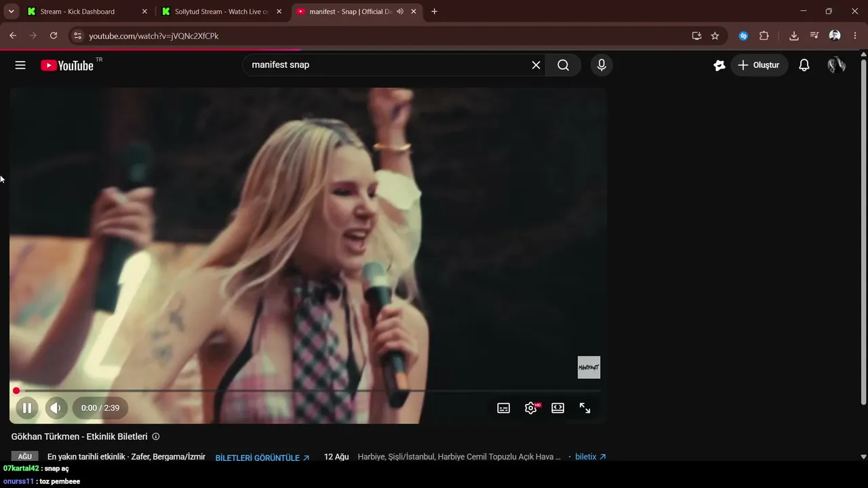Screen dimensions: 868x488
Task: Close the Stream - Kick Dashboard tab
Action: [144, 12]
